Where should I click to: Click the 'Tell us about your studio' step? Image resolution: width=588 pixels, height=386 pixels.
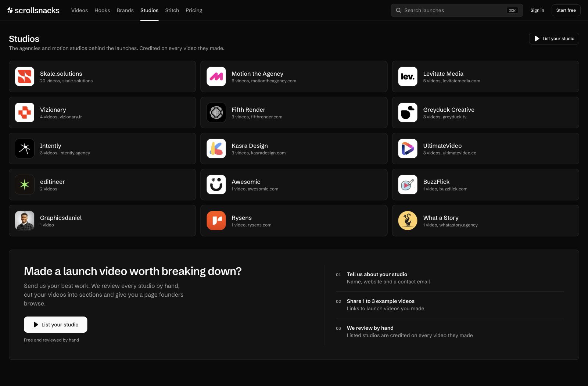[x=377, y=274]
